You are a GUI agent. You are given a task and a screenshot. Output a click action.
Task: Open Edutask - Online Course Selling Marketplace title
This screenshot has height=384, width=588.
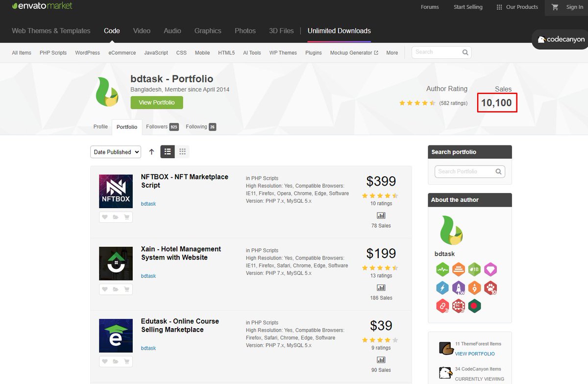180,325
